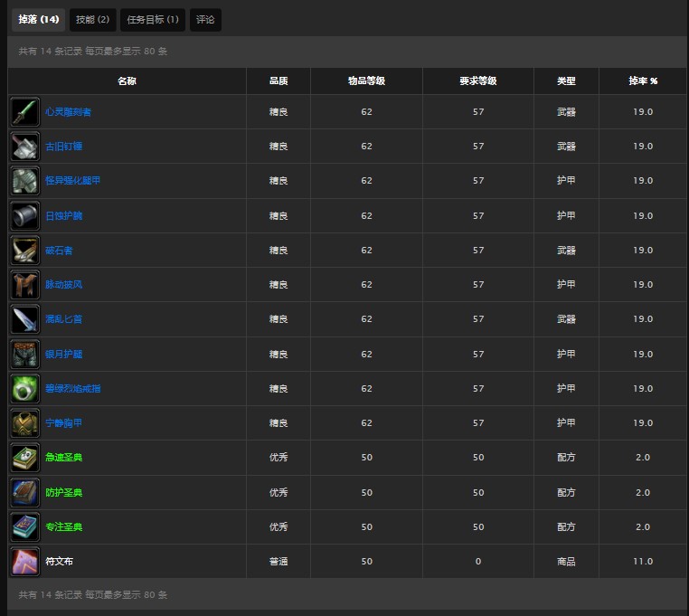The height and width of the screenshot is (616, 689).
Task: Click the 心灵雕刻者 sword icon
Action: point(24,112)
